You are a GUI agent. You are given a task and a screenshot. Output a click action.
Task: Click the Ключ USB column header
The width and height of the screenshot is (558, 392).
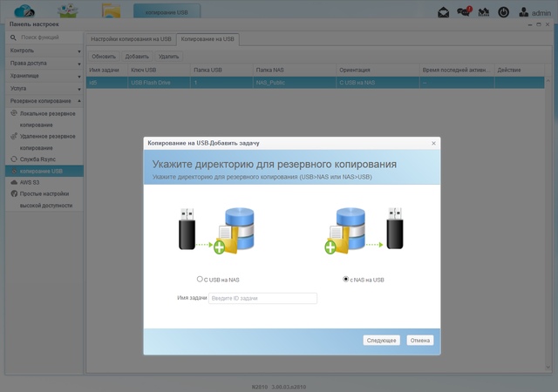[x=160, y=70]
